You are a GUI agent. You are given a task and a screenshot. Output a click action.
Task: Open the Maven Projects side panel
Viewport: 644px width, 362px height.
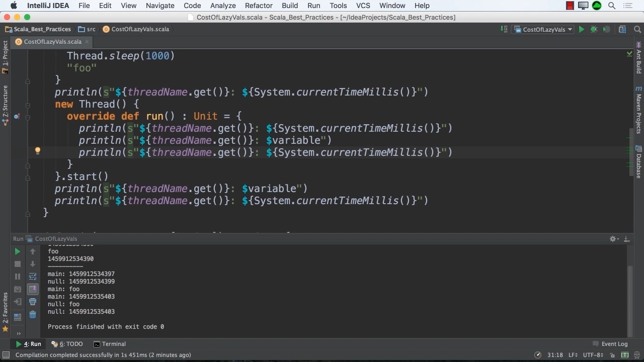coord(639,110)
